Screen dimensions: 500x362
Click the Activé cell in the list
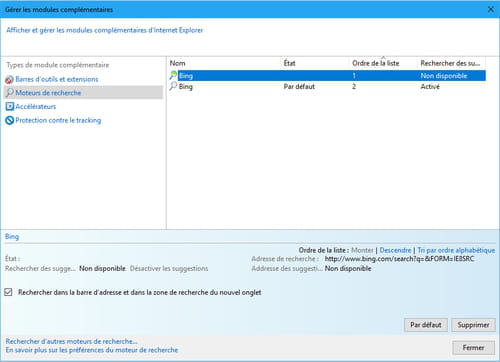pyautogui.click(x=430, y=87)
